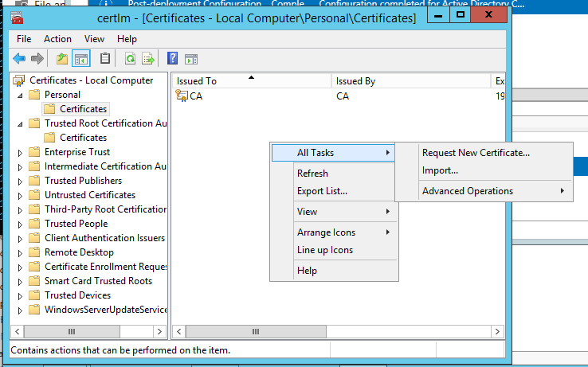The width and height of the screenshot is (588, 367).
Task: Expand Client Authentication Issuers node
Action: click(20, 239)
